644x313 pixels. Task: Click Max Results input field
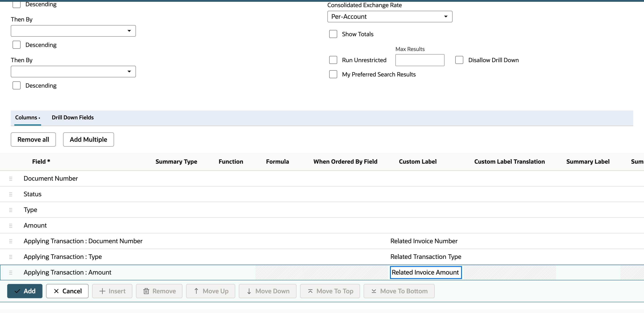(420, 60)
